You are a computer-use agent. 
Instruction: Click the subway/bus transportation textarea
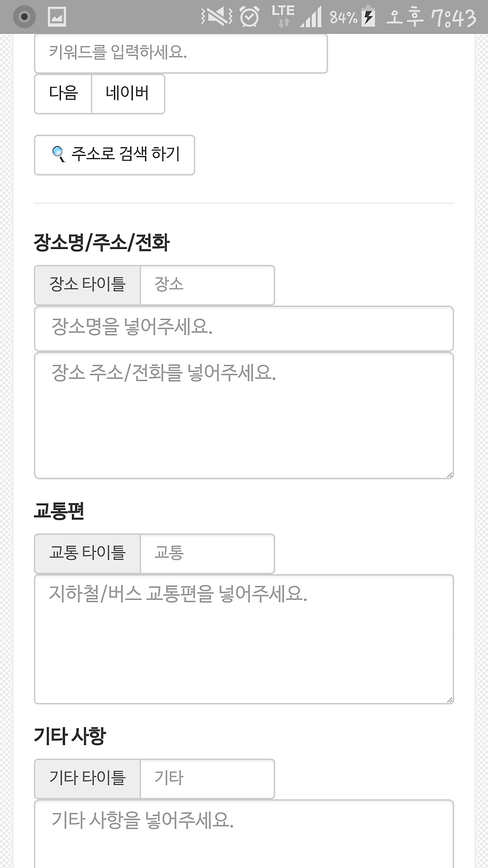pyautogui.click(x=244, y=639)
